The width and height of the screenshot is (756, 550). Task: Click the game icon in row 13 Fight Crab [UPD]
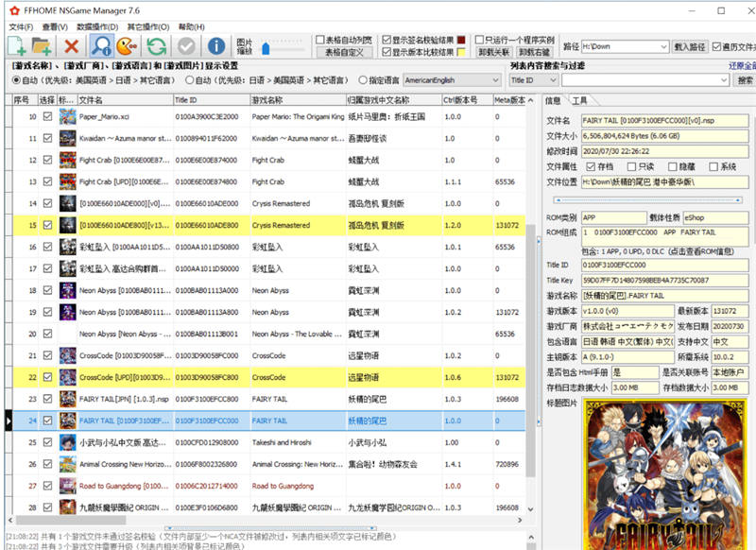coord(67,181)
